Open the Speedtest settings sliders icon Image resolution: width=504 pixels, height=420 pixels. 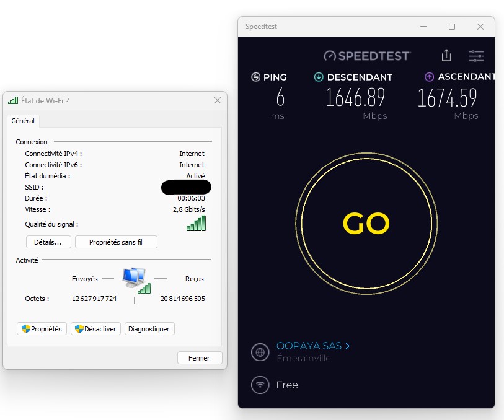tap(476, 56)
